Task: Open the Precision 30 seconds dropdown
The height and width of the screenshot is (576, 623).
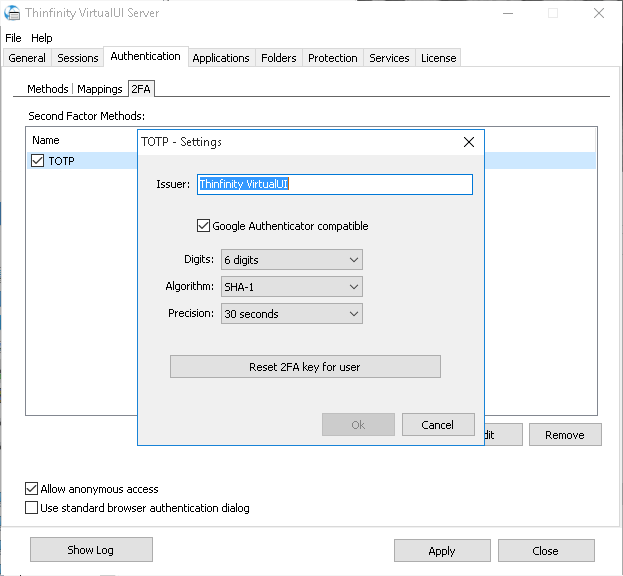Action: (291, 314)
